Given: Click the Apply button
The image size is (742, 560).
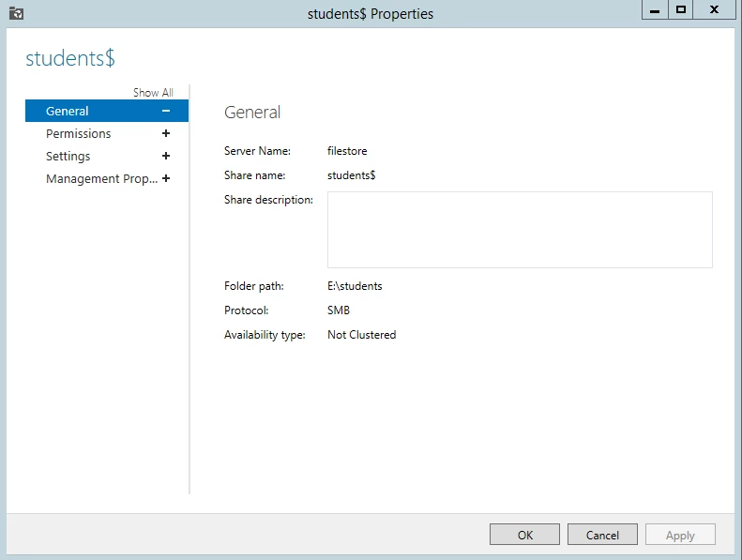Looking at the screenshot, I should [x=680, y=535].
